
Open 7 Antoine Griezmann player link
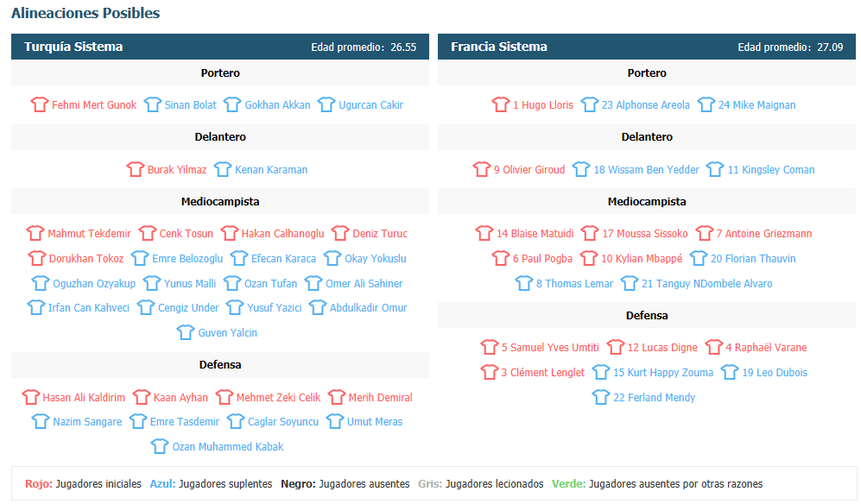[763, 233]
